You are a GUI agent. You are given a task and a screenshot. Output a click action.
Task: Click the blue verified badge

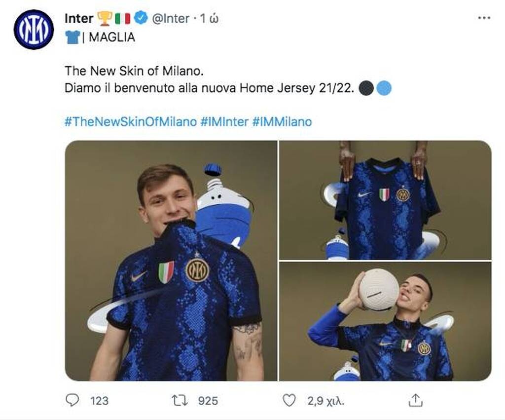(142, 19)
